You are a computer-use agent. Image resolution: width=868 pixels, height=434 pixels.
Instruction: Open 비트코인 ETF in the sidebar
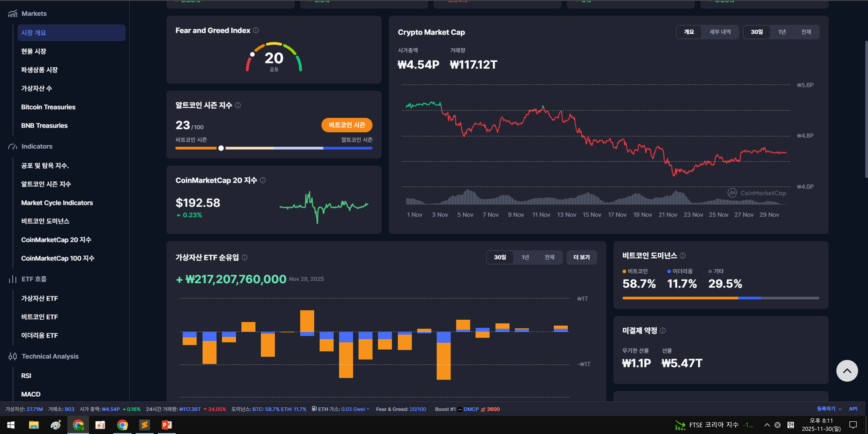pos(39,317)
